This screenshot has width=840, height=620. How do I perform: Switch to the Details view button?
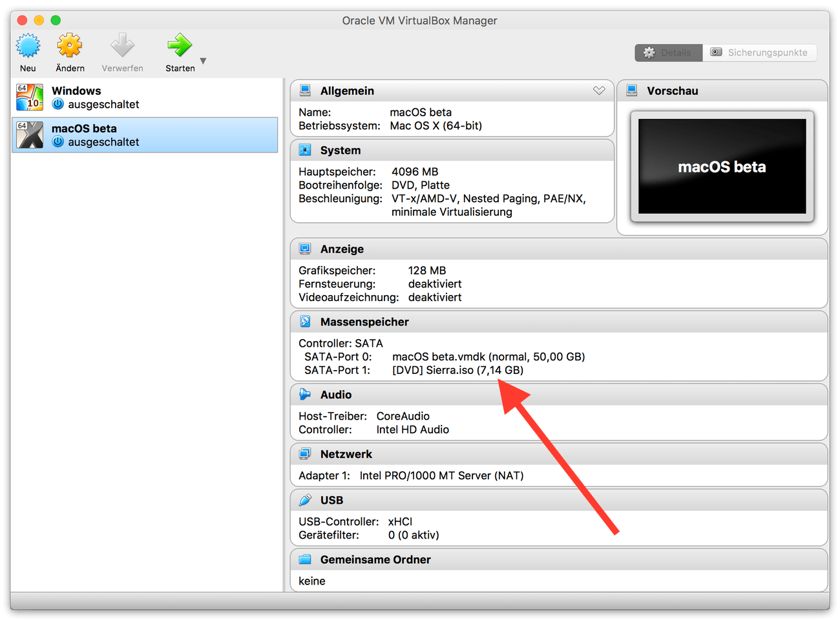pyautogui.click(x=668, y=52)
